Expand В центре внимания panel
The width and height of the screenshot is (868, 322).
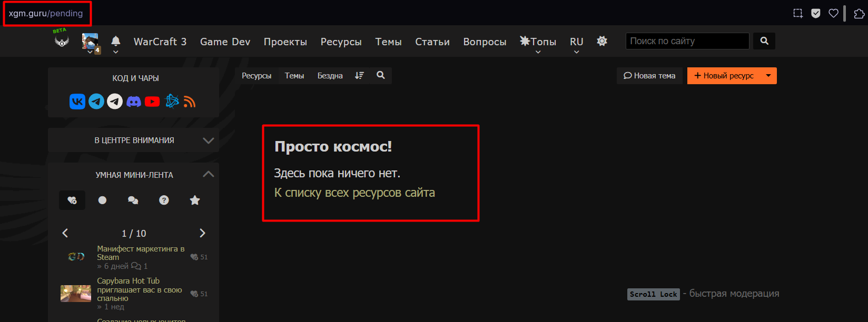click(x=209, y=140)
